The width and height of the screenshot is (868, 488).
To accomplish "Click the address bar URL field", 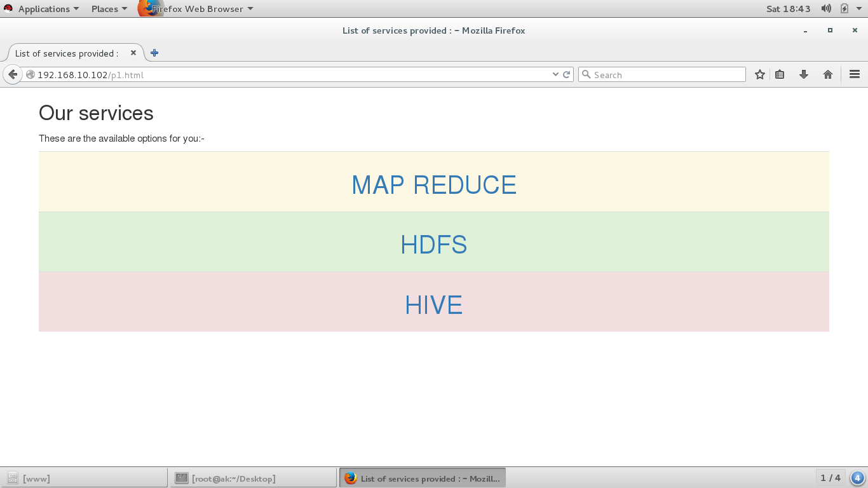I will 292,74.
